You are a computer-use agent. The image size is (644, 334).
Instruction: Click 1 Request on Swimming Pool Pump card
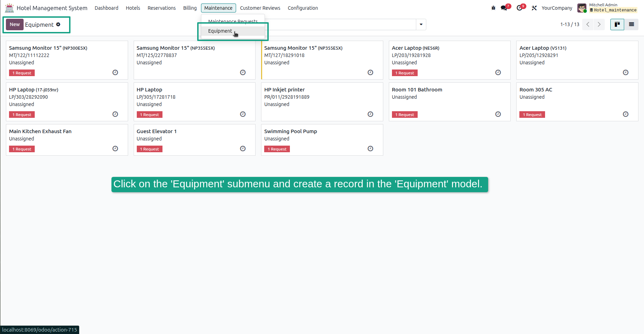277,149
